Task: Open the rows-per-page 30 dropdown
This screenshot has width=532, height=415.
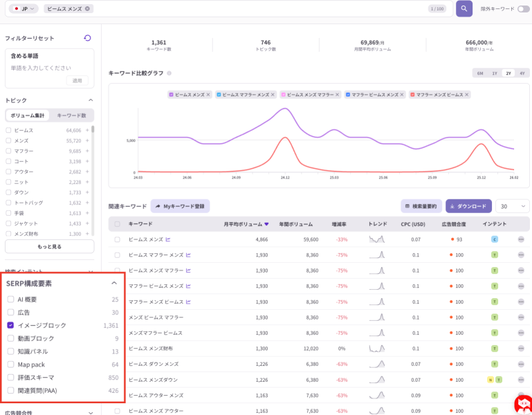Action: click(x=513, y=206)
